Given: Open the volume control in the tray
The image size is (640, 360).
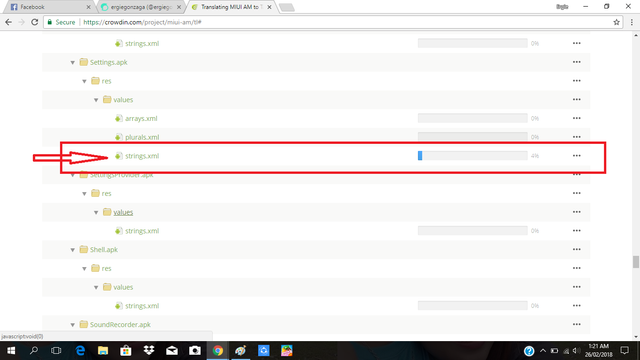Looking at the screenshot, I should point(576,351).
